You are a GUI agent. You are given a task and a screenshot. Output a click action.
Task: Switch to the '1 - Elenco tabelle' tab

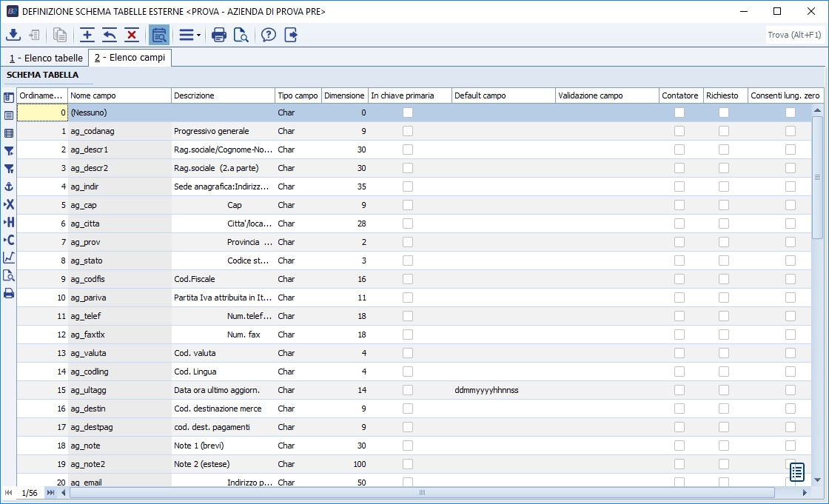46,58
